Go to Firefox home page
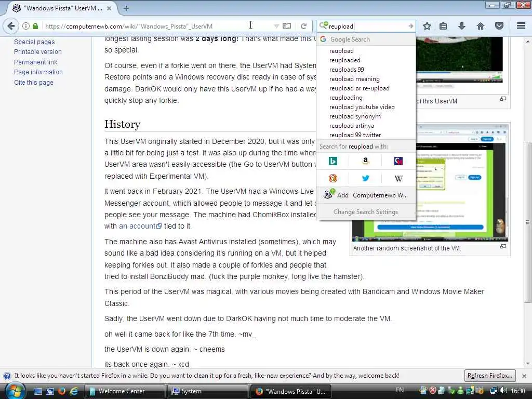This screenshot has height=399, width=532. [x=481, y=26]
